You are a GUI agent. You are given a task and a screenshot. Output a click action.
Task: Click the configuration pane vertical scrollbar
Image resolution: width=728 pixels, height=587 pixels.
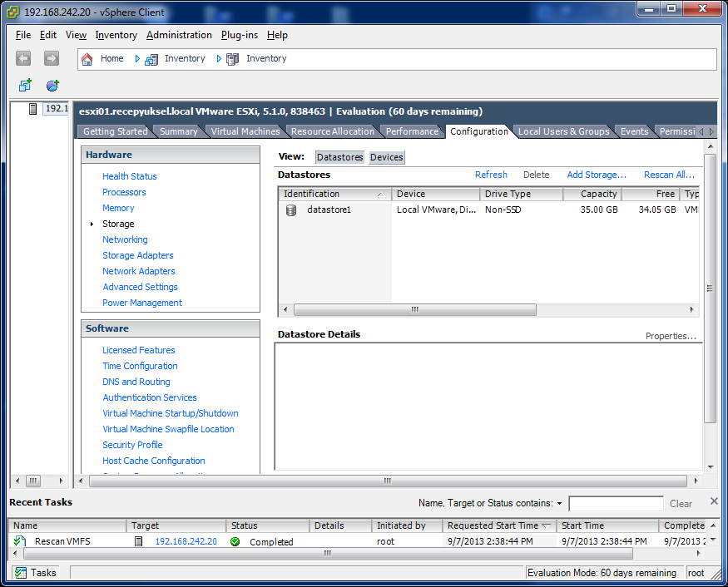coord(710,289)
